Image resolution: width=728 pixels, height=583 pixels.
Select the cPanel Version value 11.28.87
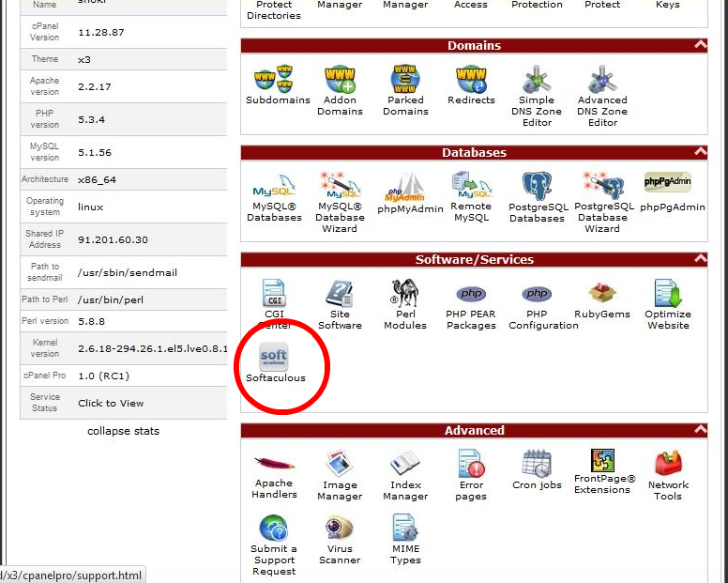(100, 33)
